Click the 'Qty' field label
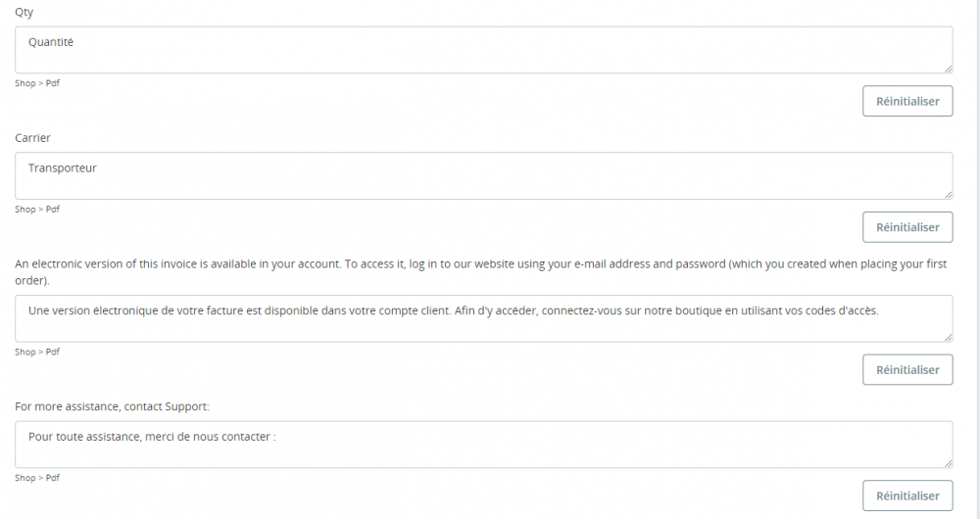 24,12
